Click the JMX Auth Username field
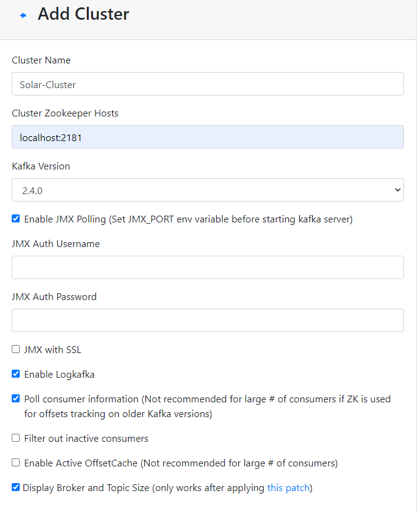420x512 pixels. (208, 268)
